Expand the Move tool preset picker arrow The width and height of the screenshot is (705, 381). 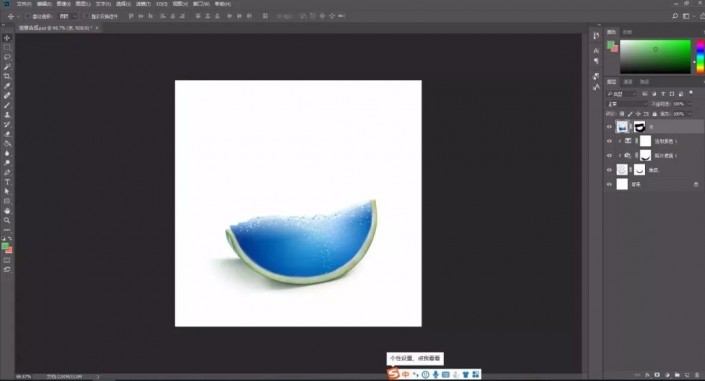18,16
